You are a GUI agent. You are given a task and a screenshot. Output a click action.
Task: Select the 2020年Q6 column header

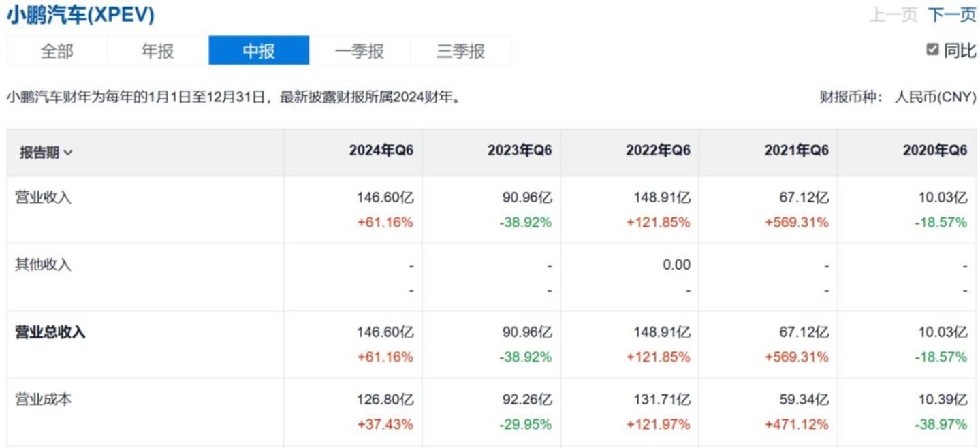(934, 151)
